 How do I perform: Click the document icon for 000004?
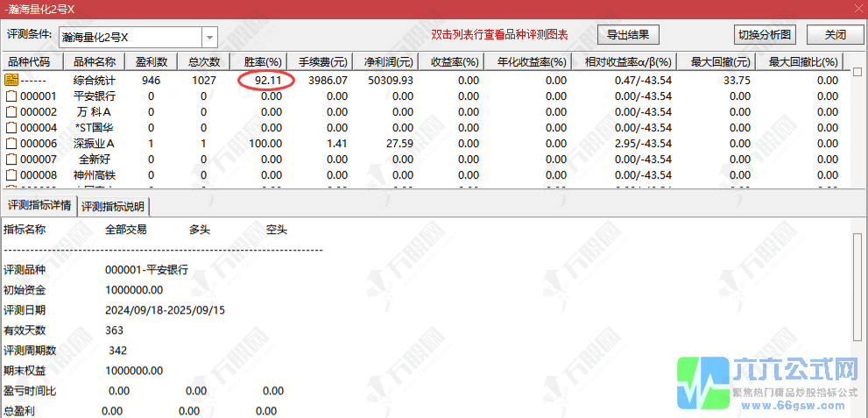coord(11,128)
